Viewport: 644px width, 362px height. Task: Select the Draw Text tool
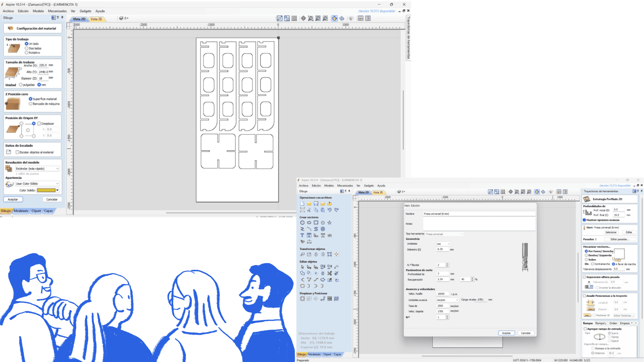click(302, 235)
